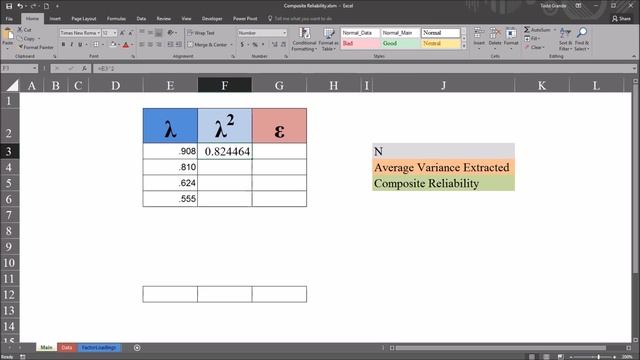Open the Fill Color dropdown arrow
640x360 pixels.
119,44
